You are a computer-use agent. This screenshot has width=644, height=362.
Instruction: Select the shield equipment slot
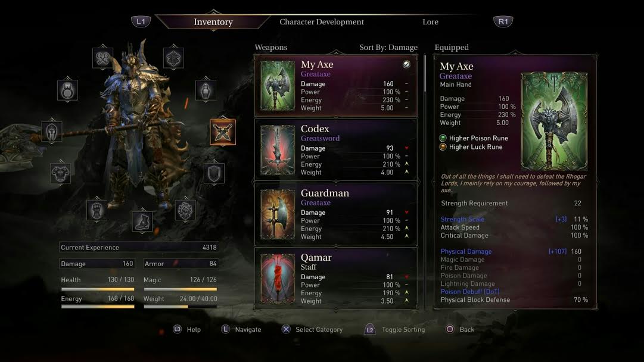[214, 173]
